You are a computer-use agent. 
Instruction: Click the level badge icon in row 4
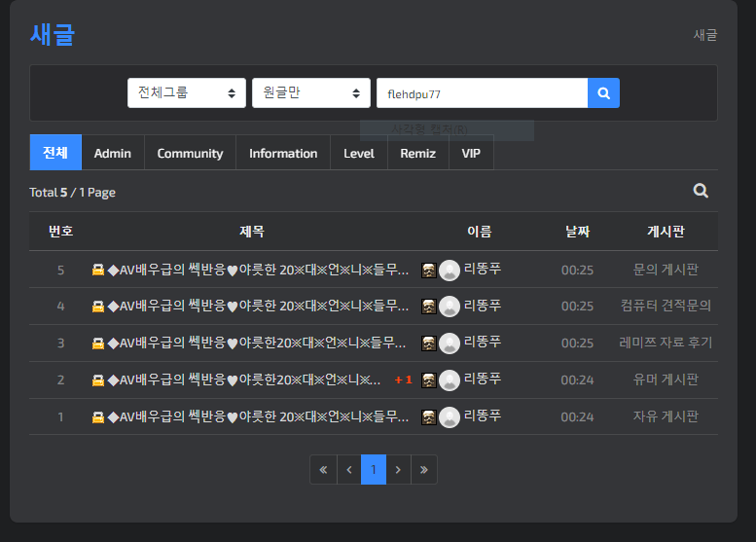[x=429, y=307]
